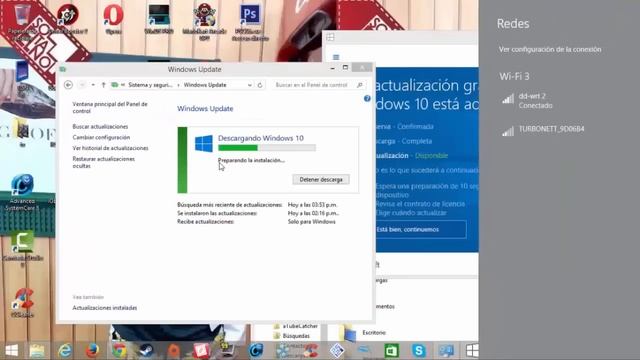
Task: Click 'Preparando la instalación...' status text
Action: [x=251, y=160]
